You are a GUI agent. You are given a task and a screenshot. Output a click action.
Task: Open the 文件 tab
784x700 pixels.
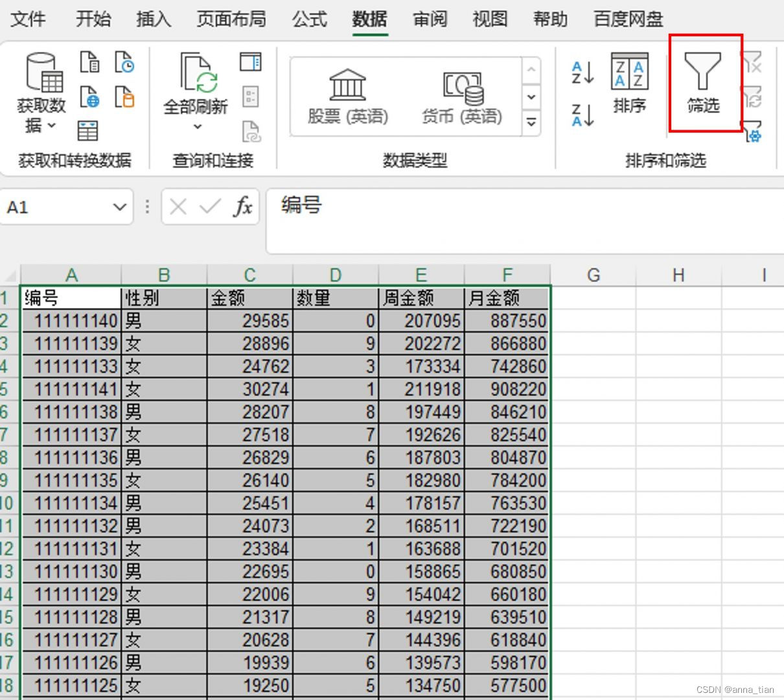(29, 19)
